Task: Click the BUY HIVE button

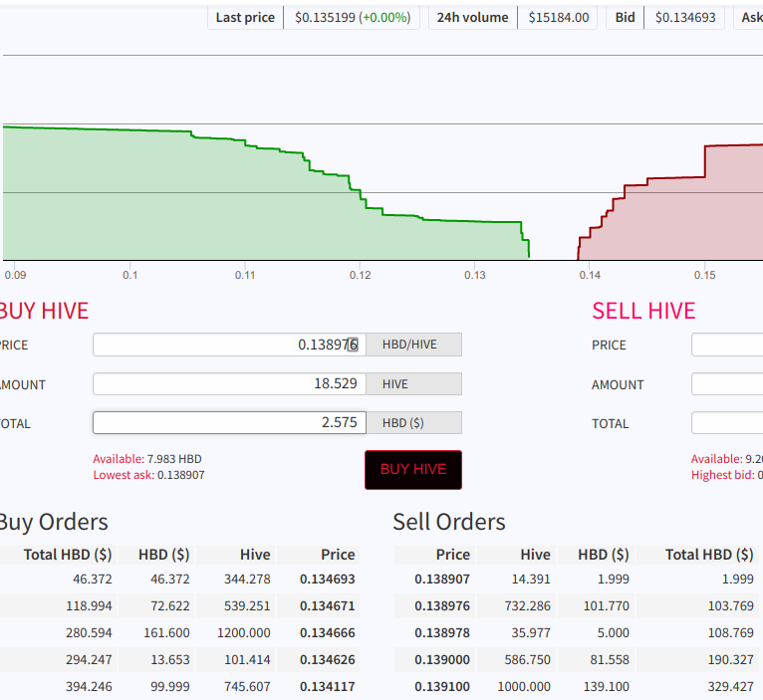Action: [x=413, y=469]
